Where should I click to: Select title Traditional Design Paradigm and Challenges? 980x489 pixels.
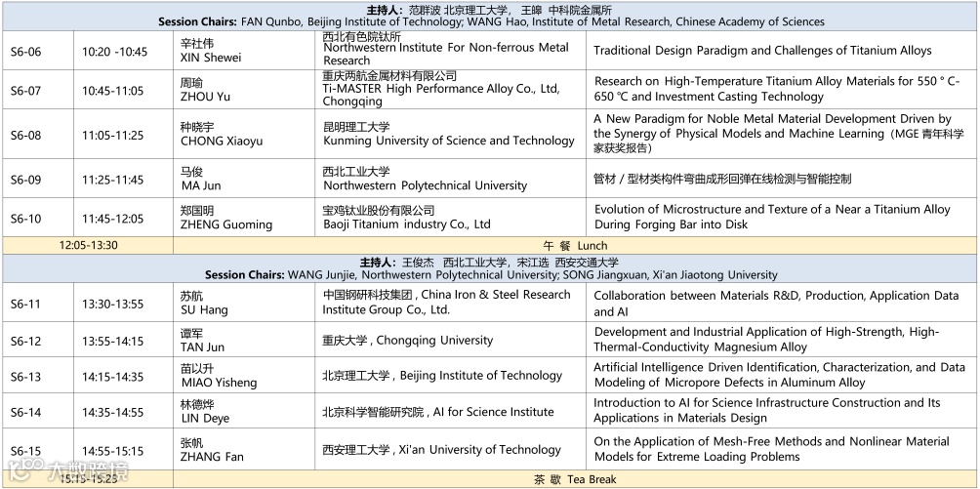point(762,51)
